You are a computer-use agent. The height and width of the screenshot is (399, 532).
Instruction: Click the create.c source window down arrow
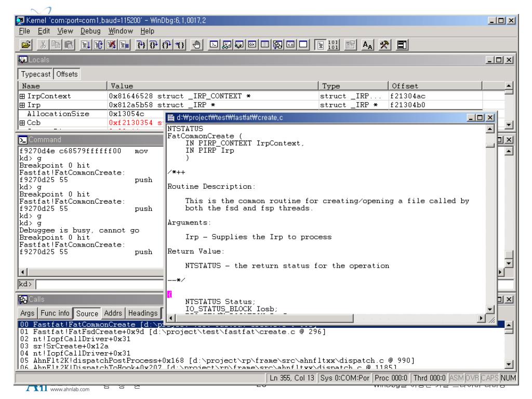(490, 309)
